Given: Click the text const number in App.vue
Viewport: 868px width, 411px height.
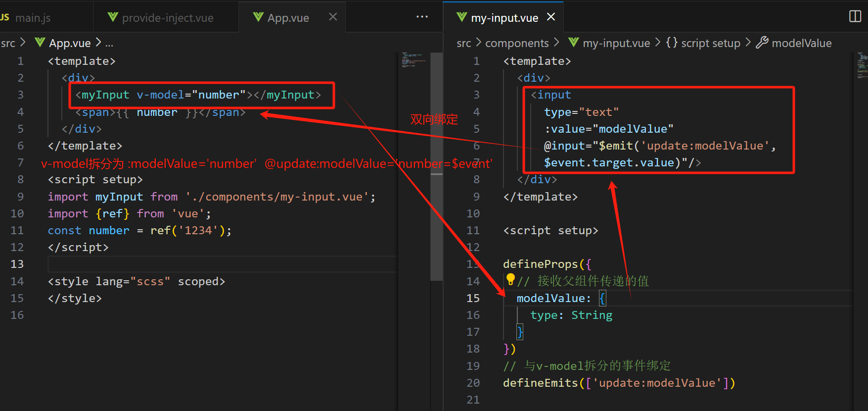Looking at the screenshot, I should pos(89,230).
